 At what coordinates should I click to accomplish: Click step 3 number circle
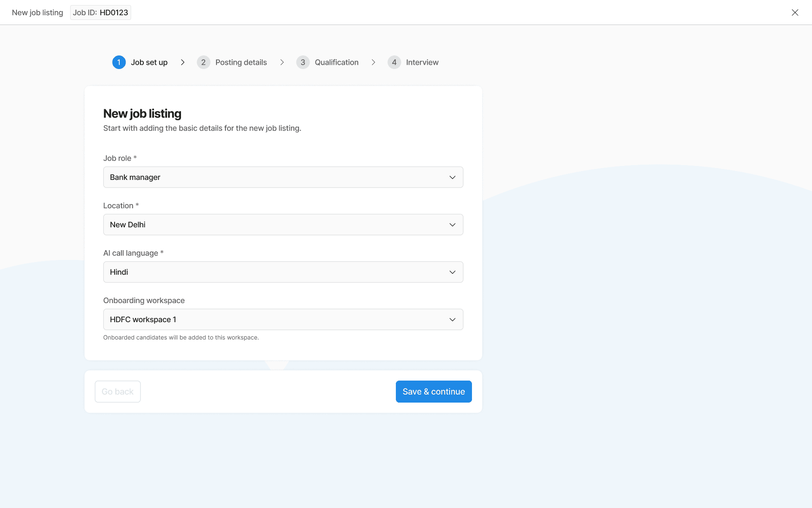[x=303, y=62]
